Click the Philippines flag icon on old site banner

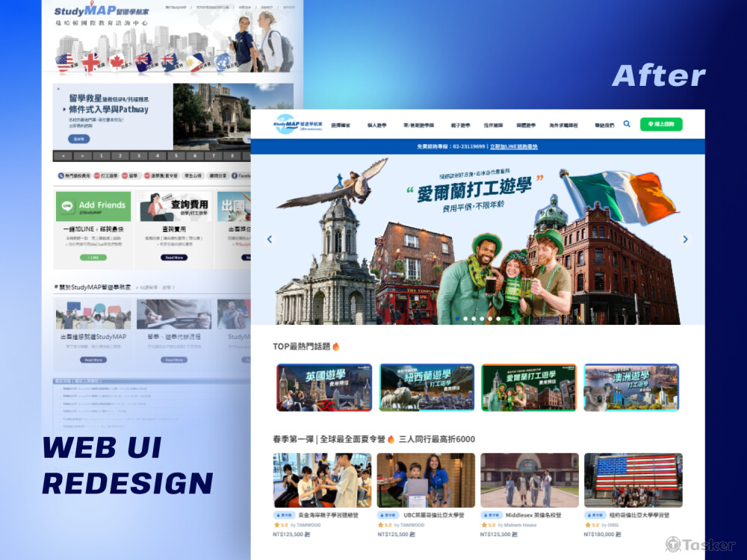pos(196,62)
